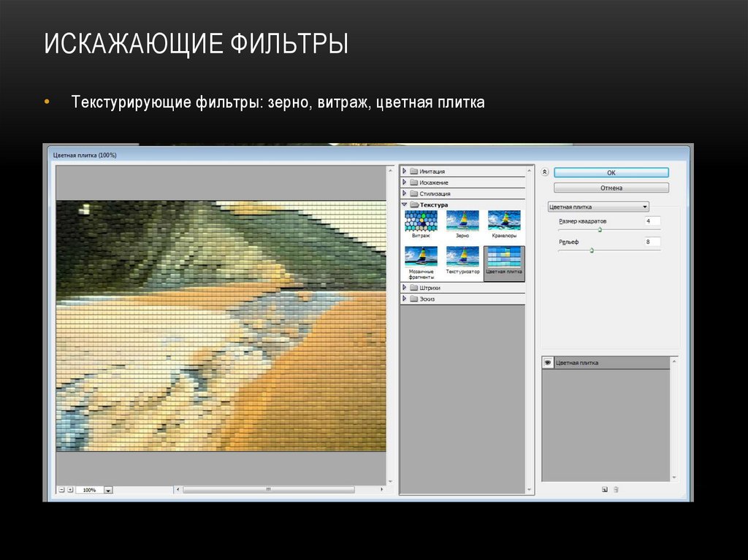Create a new effect layer
This screenshot has width=748, height=560.
point(604,490)
